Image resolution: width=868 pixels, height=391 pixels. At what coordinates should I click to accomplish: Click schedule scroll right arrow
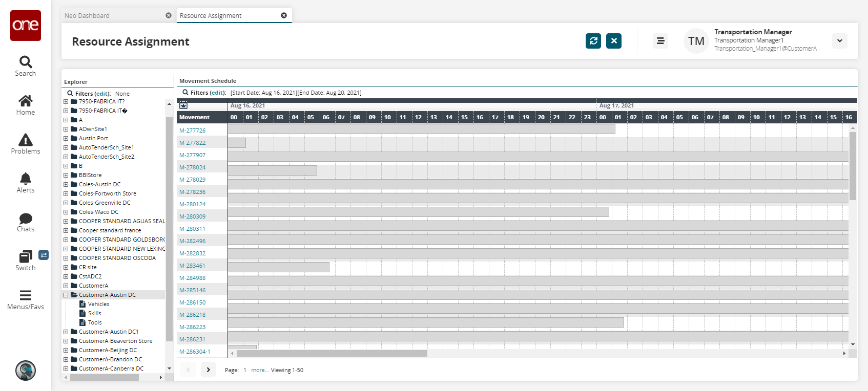click(844, 353)
